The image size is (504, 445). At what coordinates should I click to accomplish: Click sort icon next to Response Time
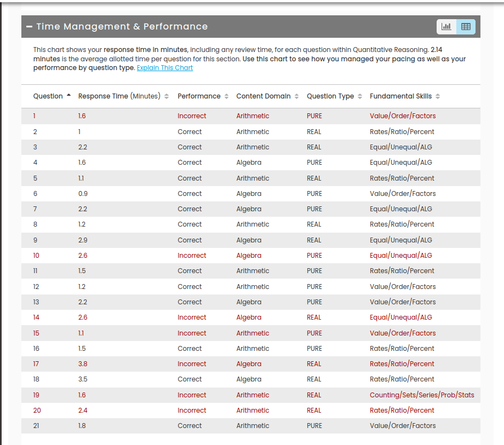(167, 96)
